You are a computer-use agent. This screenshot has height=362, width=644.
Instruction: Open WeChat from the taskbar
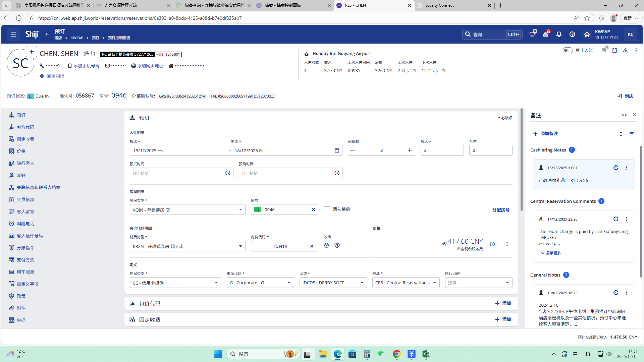(x=382, y=354)
